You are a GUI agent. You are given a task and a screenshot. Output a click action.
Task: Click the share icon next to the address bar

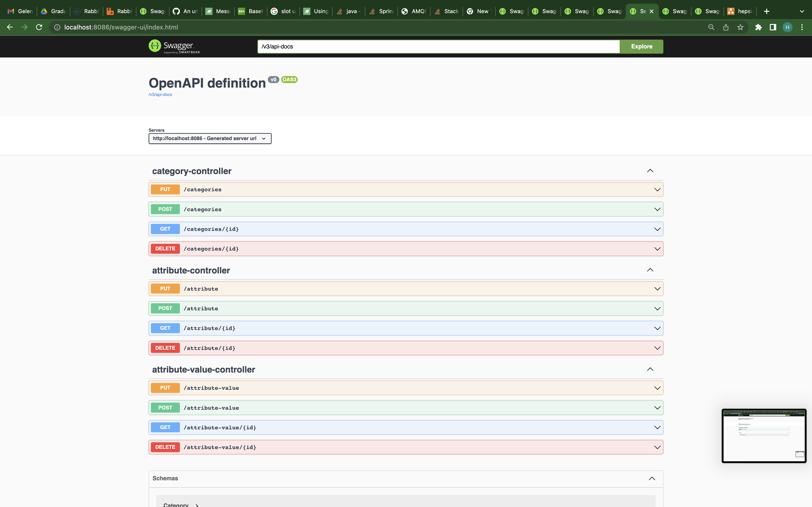726,27
